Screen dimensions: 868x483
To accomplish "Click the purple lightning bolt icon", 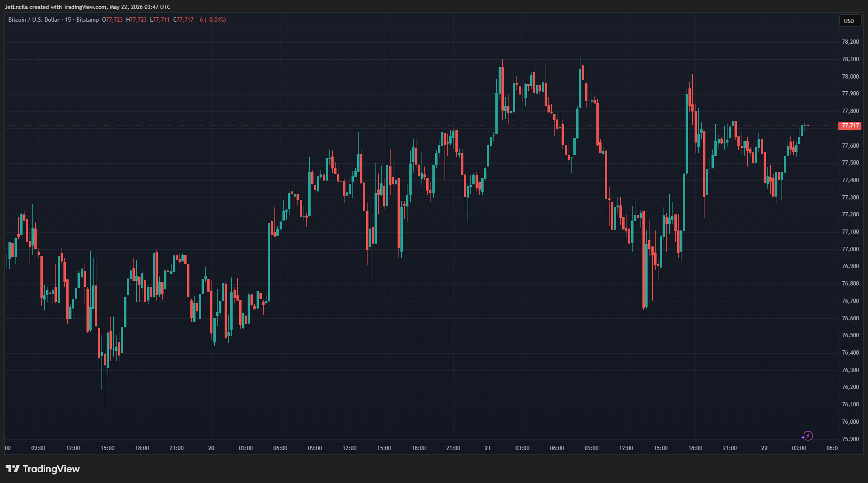I will click(x=807, y=436).
